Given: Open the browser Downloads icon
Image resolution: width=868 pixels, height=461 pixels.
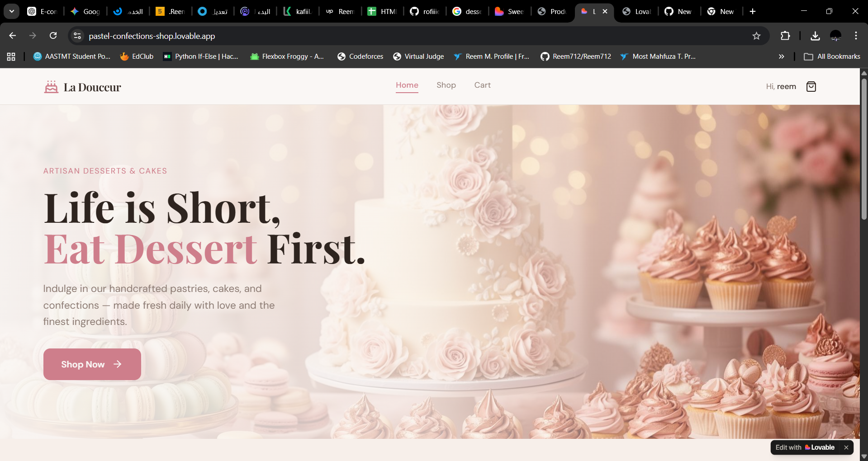Looking at the screenshot, I should pos(815,36).
